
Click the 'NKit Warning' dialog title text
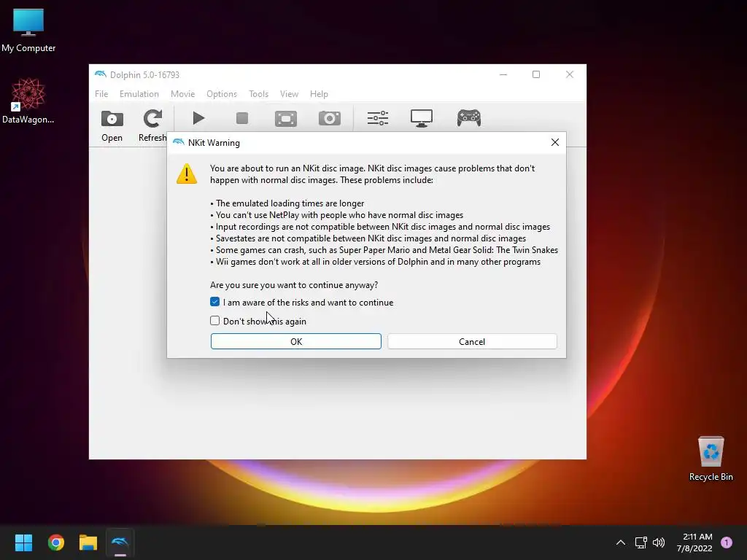click(x=214, y=143)
